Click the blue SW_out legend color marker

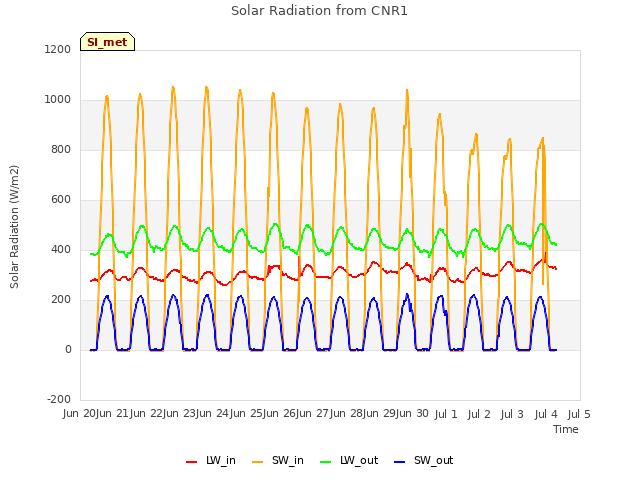[400, 462]
